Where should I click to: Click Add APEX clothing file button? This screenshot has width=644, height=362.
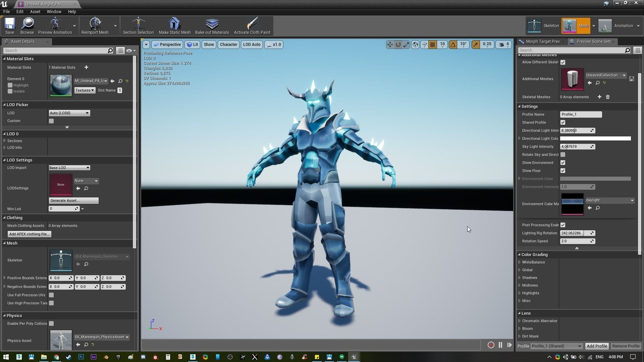click(29, 234)
